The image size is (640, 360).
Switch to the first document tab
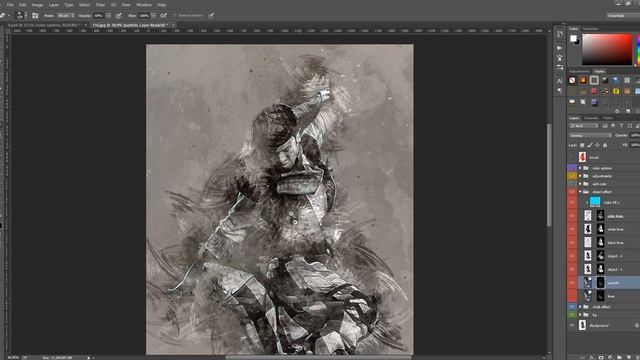click(44, 25)
